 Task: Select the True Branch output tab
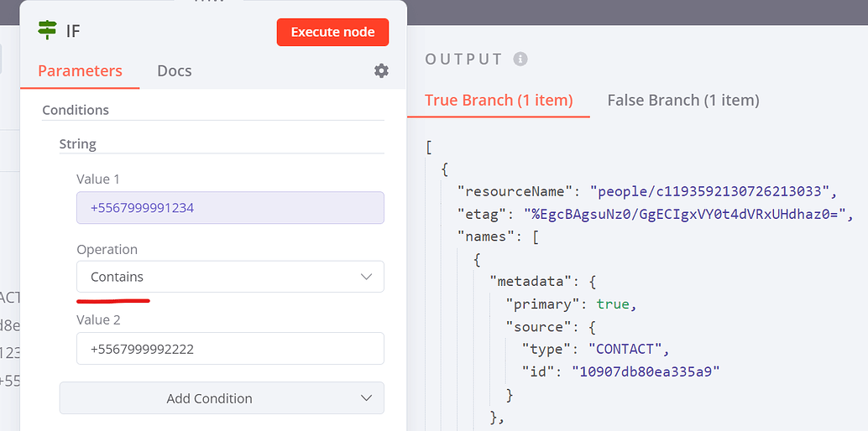(499, 100)
